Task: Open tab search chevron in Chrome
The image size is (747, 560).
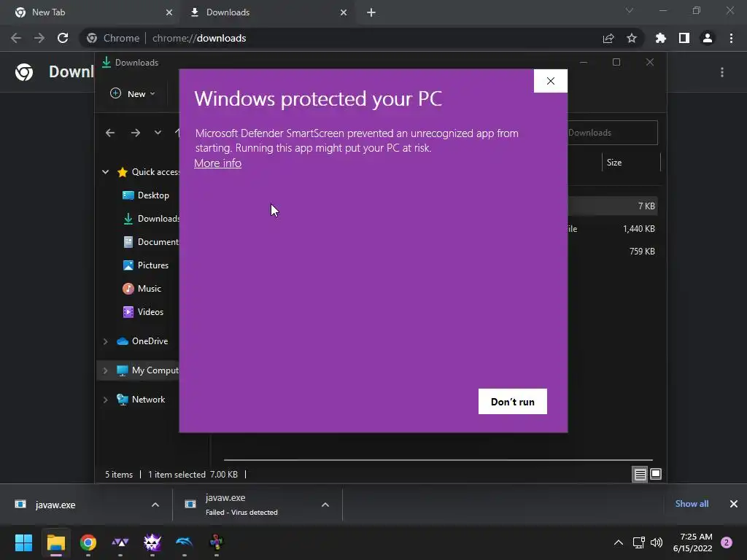Action: tap(630, 10)
